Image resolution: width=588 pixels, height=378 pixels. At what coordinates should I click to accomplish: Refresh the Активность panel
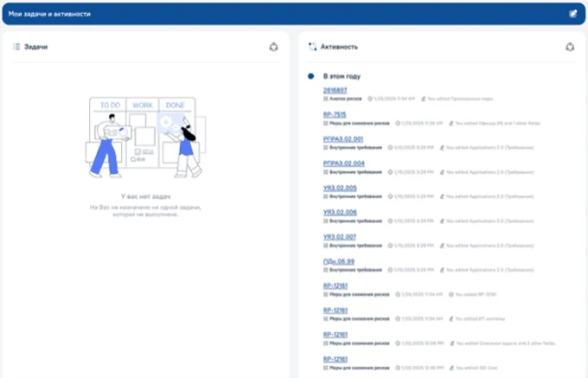point(569,47)
